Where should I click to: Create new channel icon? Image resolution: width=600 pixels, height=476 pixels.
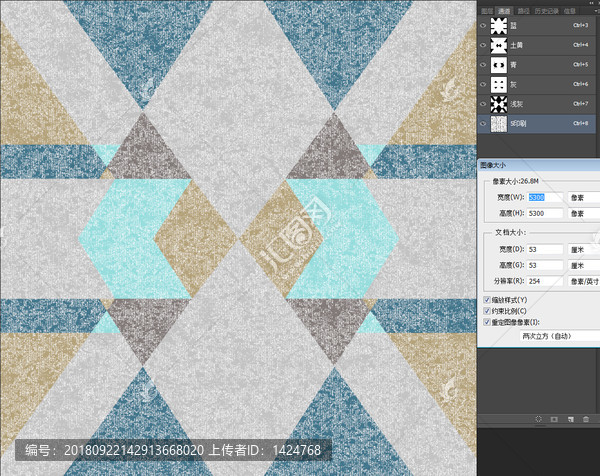(x=570, y=419)
